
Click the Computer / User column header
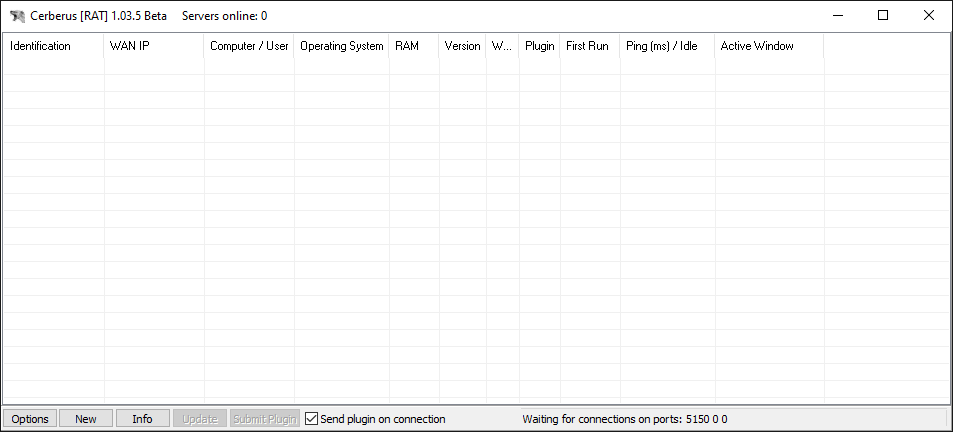(x=249, y=46)
